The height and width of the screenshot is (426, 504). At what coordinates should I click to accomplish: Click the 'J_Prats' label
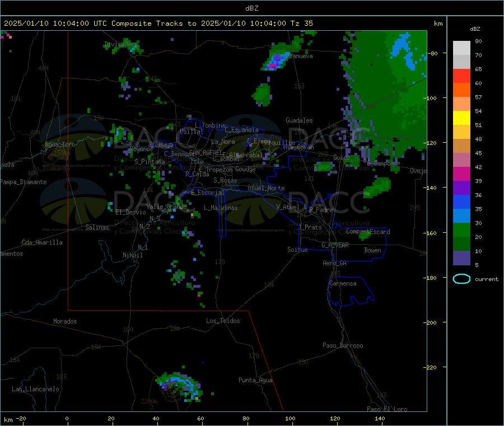310,227
